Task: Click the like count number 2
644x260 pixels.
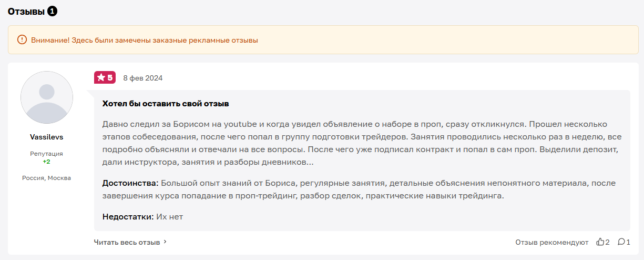Action: (608, 242)
